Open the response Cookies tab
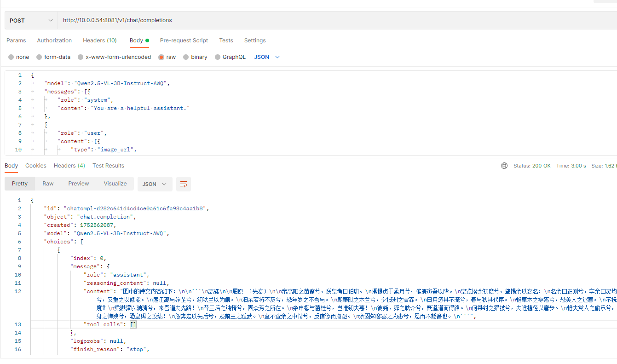617x364 pixels. (x=36, y=166)
